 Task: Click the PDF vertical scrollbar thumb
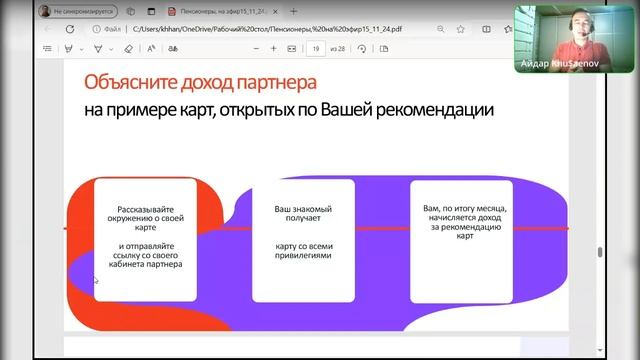pos(600,252)
